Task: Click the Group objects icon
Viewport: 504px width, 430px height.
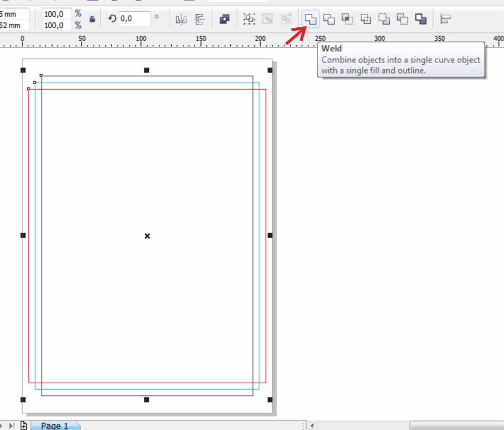Action: [249, 19]
